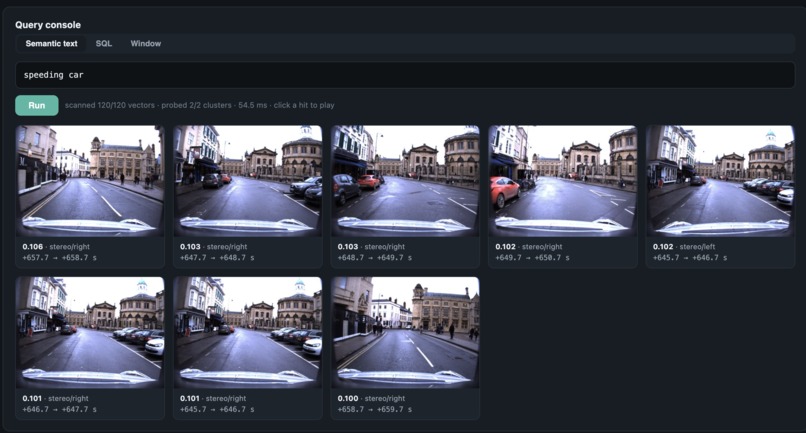Screen dimensions: 806x433
Task: Open the Window query tab
Action: pyautogui.click(x=145, y=44)
